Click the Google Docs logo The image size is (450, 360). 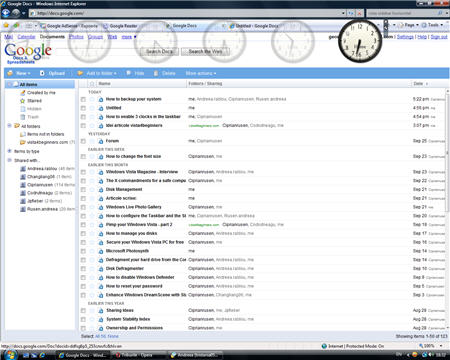[28, 53]
